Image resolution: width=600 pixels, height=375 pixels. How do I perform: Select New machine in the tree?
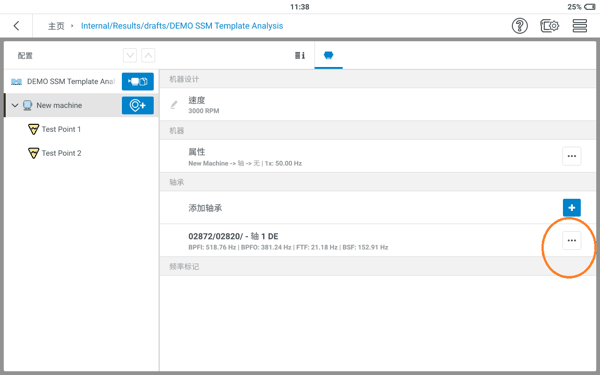tap(59, 105)
